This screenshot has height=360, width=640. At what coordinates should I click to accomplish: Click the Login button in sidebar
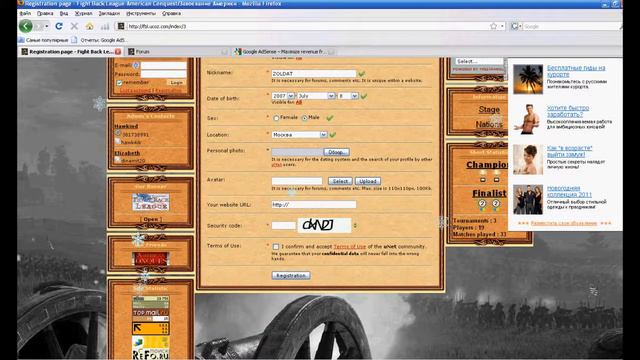click(x=176, y=82)
